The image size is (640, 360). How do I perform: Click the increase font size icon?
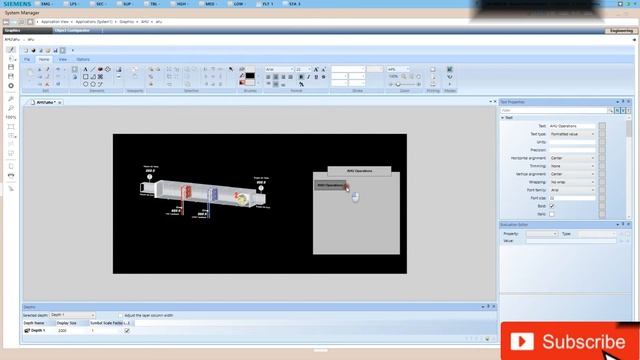click(316, 69)
